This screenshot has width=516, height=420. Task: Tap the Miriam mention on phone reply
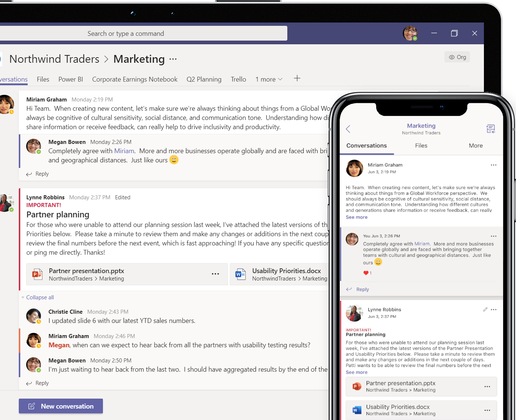(x=422, y=244)
